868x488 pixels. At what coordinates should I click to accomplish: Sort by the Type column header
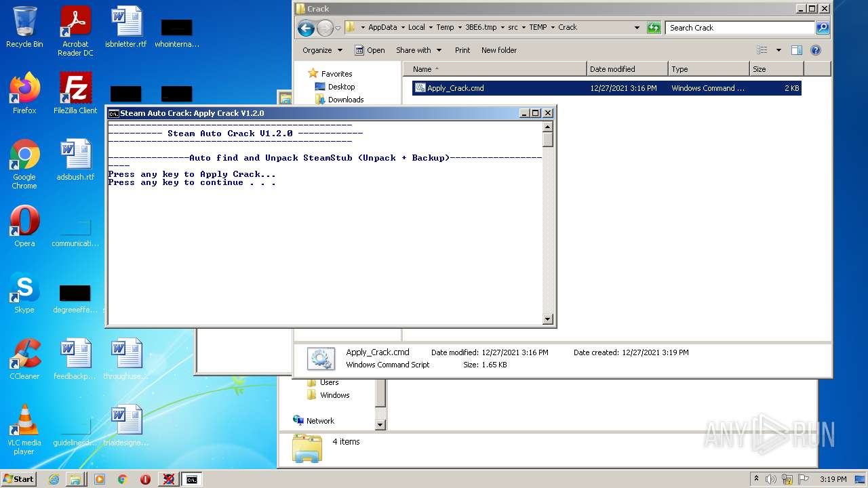(x=709, y=69)
